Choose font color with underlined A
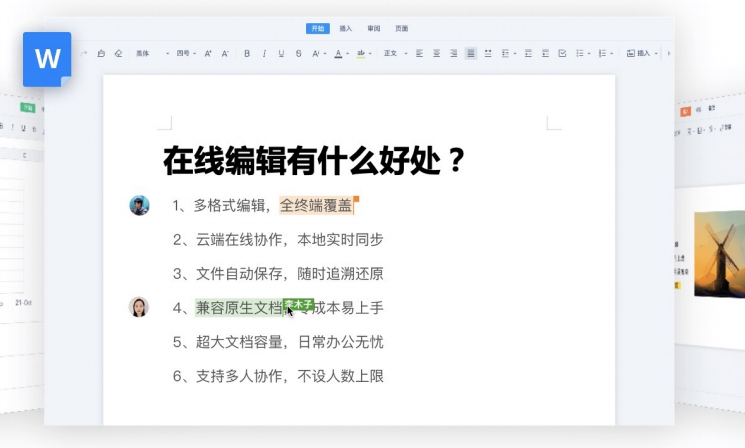Viewport: 745px width, 448px height. tap(338, 53)
